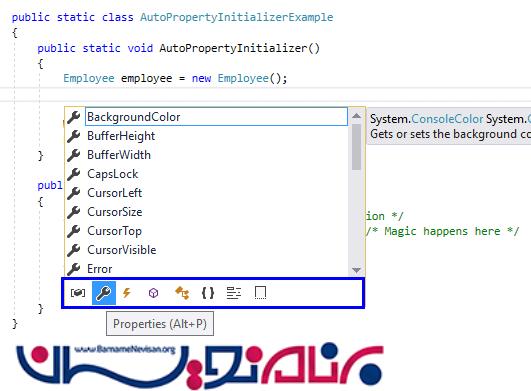Click the Keywords filter icon

(x=234, y=292)
